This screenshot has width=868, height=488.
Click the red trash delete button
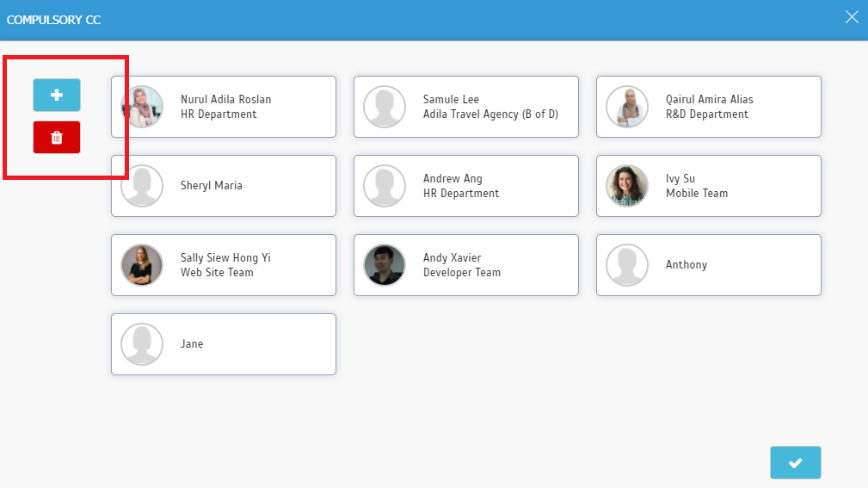coord(57,138)
